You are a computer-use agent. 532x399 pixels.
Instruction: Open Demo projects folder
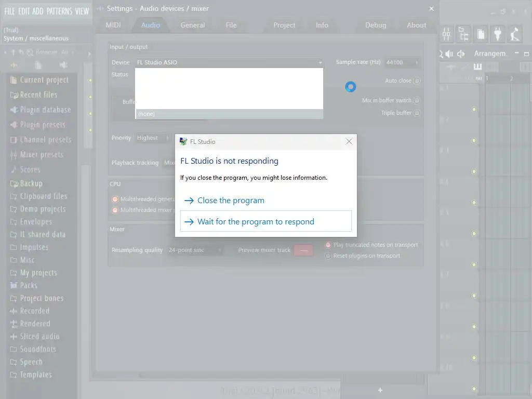(x=38, y=209)
